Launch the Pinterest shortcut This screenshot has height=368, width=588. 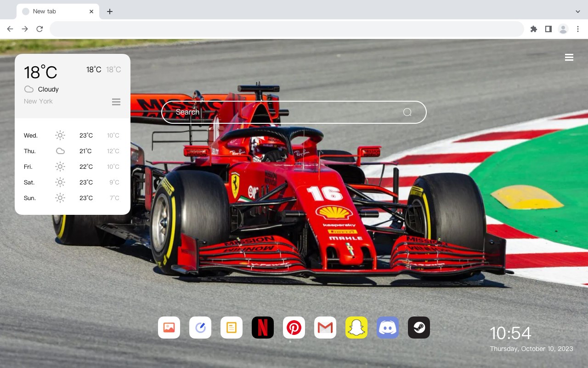coord(294,328)
